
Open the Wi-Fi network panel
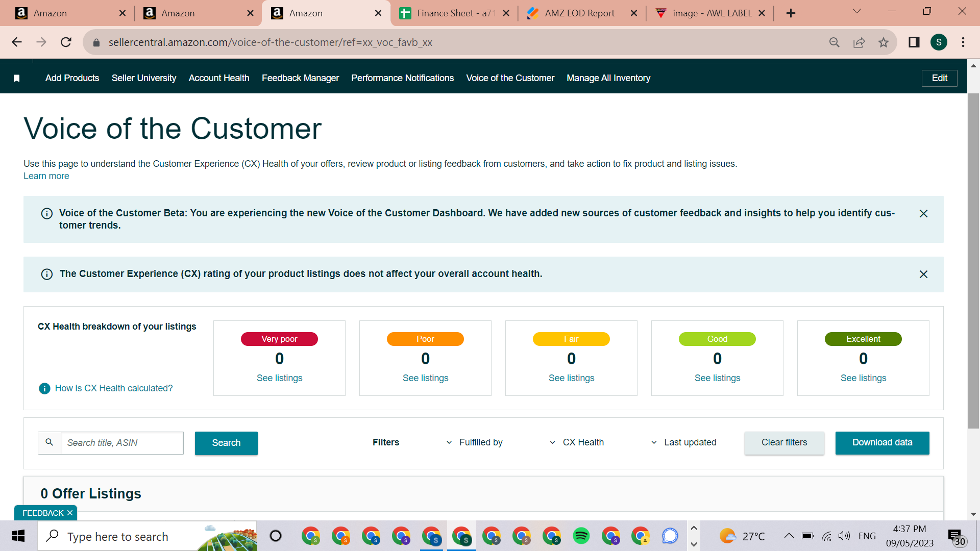826,536
